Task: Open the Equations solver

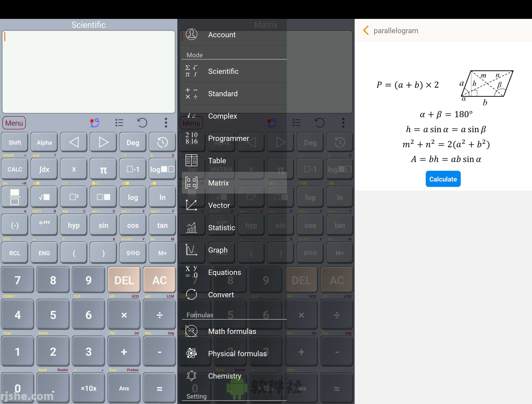Action: (224, 272)
